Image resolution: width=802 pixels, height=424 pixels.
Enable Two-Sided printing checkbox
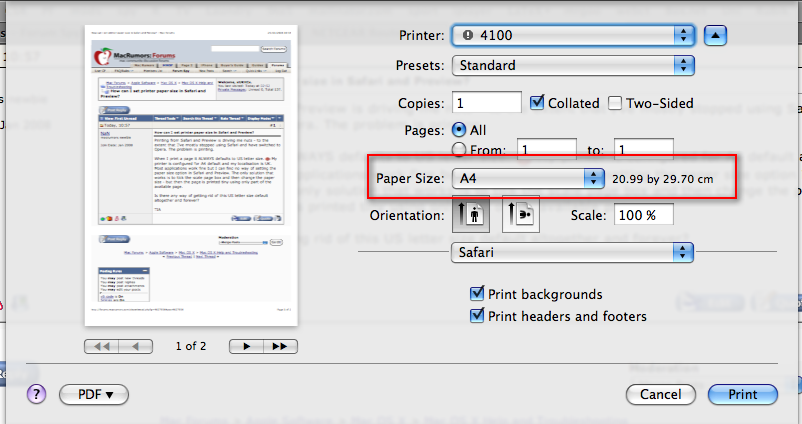(x=615, y=103)
